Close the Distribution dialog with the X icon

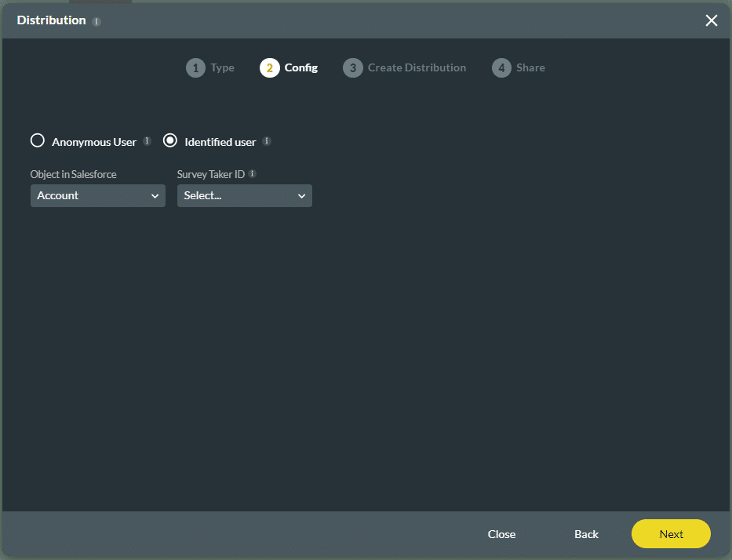click(711, 20)
